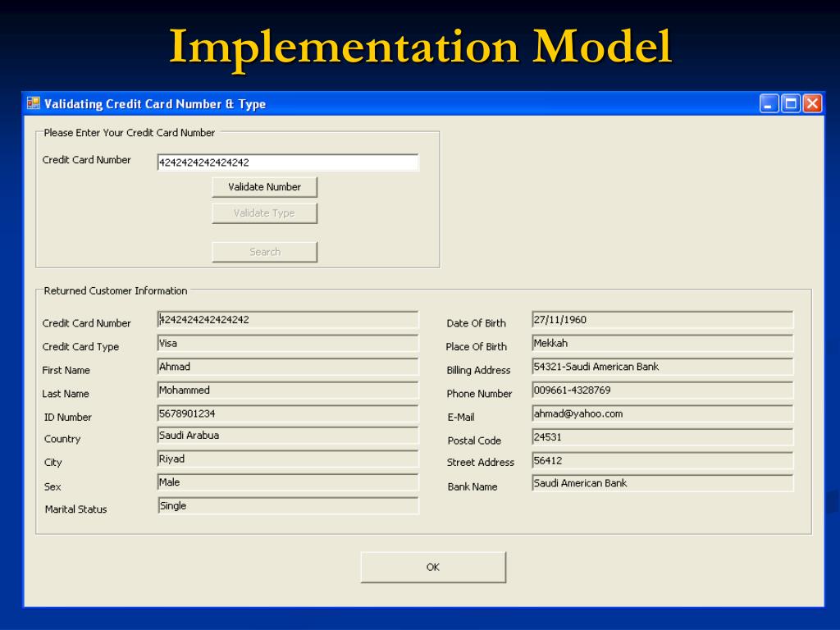Click the window's application icon in title bar
This screenshot has width=840, height=630.
tap(33, 103)
